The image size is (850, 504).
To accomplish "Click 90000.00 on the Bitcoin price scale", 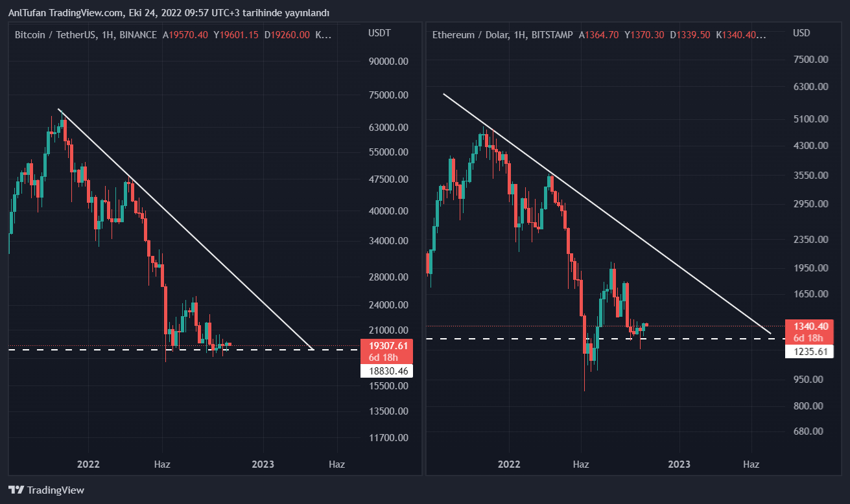I will (387, 62).
